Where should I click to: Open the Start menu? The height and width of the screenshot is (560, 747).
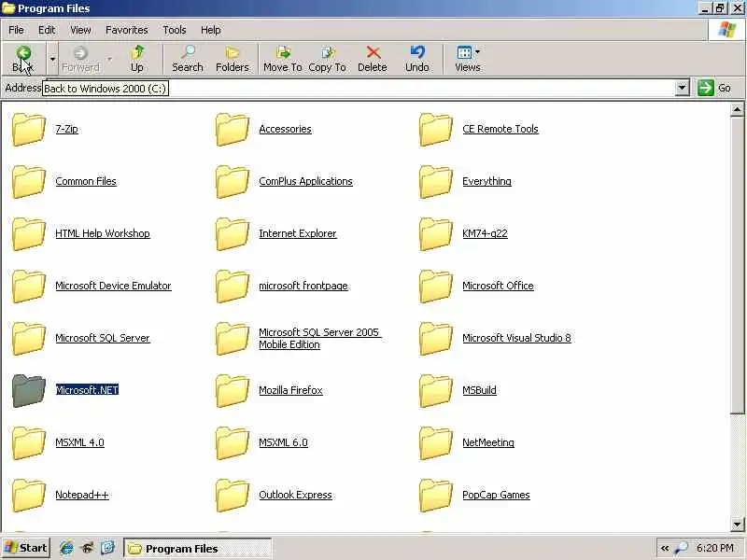click(x=26, y=548)
